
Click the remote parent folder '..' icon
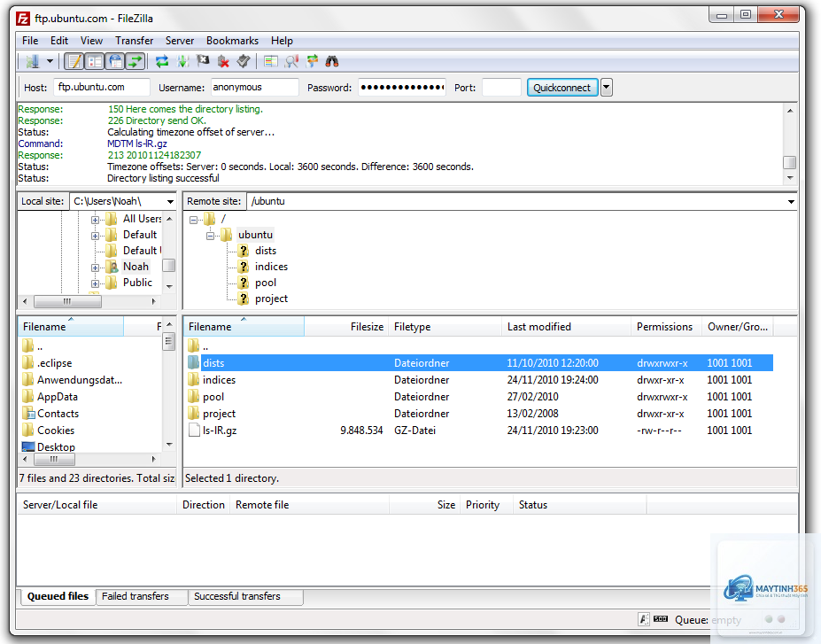(194, 346)
